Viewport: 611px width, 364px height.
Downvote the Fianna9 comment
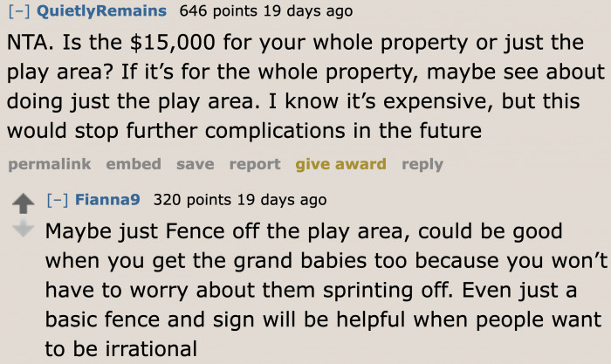[24, 228]
